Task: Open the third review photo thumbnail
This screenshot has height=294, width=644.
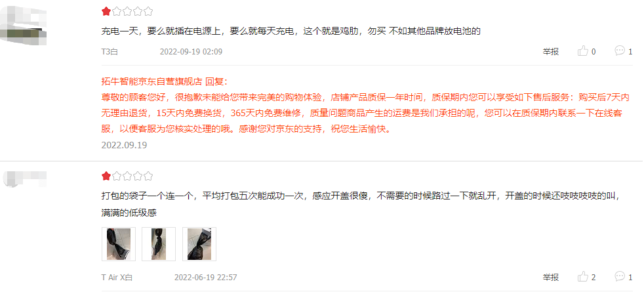Action: (199, 244)
